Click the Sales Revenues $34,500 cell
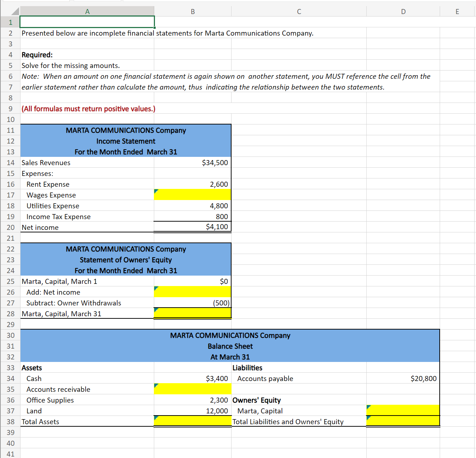The image size is (476, 458). [x=192, y=162]
